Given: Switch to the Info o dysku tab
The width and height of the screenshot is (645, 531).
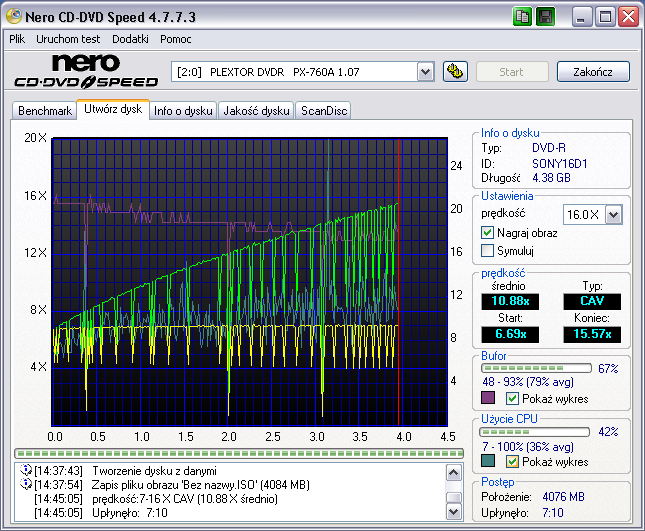Looking at the screenshot, I should click(183, 111).
